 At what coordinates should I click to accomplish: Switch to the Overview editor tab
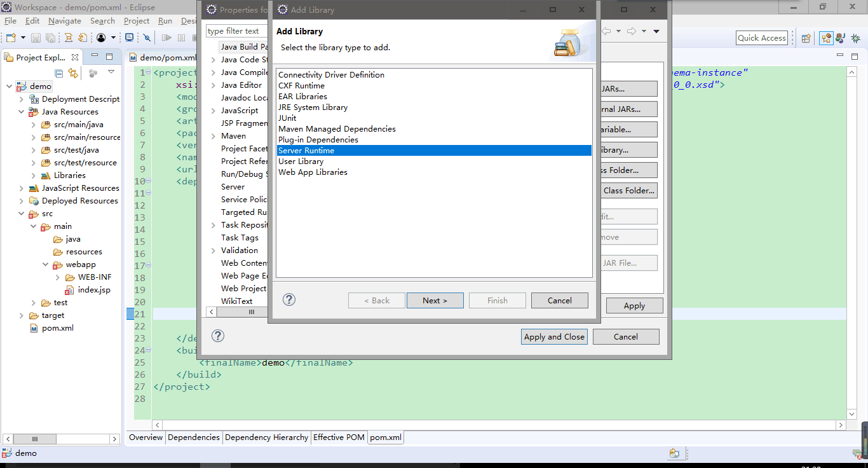(x=146, y=437)
